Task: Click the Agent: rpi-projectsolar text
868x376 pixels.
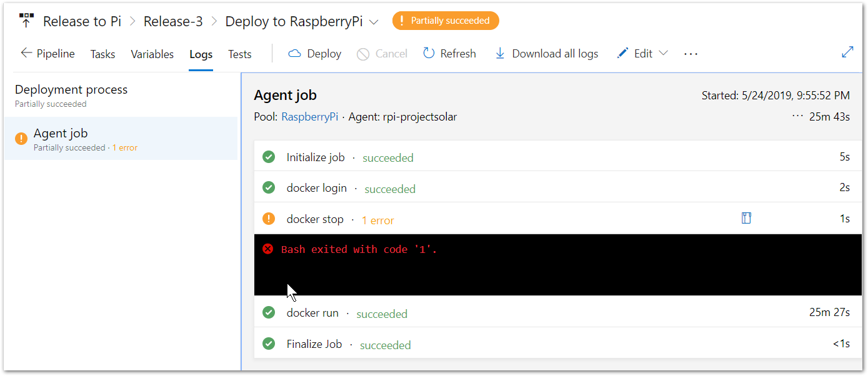Action: coord(402,117)
